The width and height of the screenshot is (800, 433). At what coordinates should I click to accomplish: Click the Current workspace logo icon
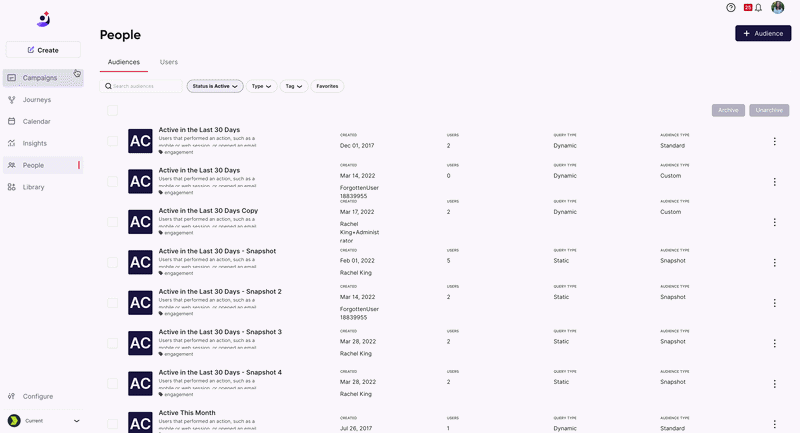point(14,421)
